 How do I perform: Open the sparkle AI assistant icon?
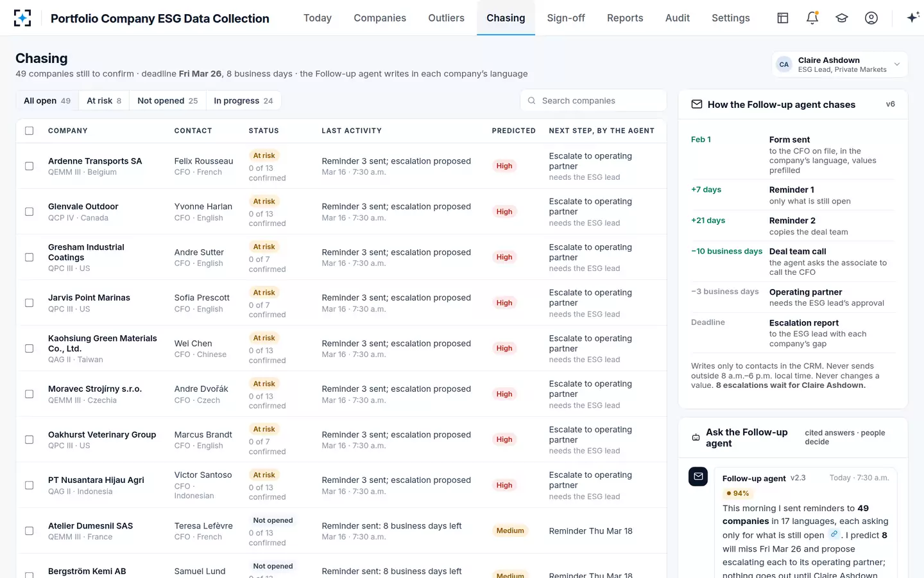[912, 18]
